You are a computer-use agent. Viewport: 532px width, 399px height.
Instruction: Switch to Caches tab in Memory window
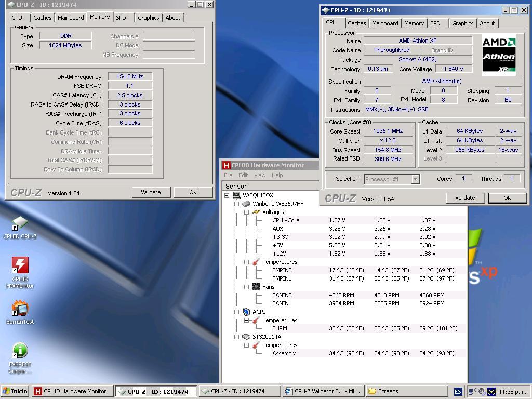pos(43,18)
